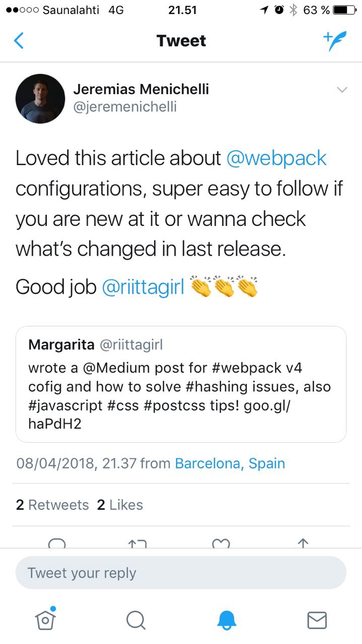362x644 pixels.
Task: Tap the @jeremenichelli handle
Action: [x=125, y=107]
